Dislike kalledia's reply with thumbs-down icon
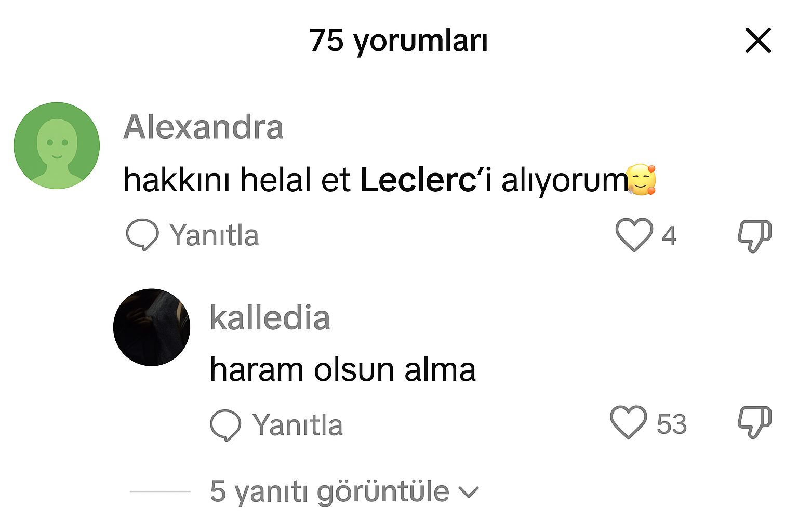 (x=755, y=422)
